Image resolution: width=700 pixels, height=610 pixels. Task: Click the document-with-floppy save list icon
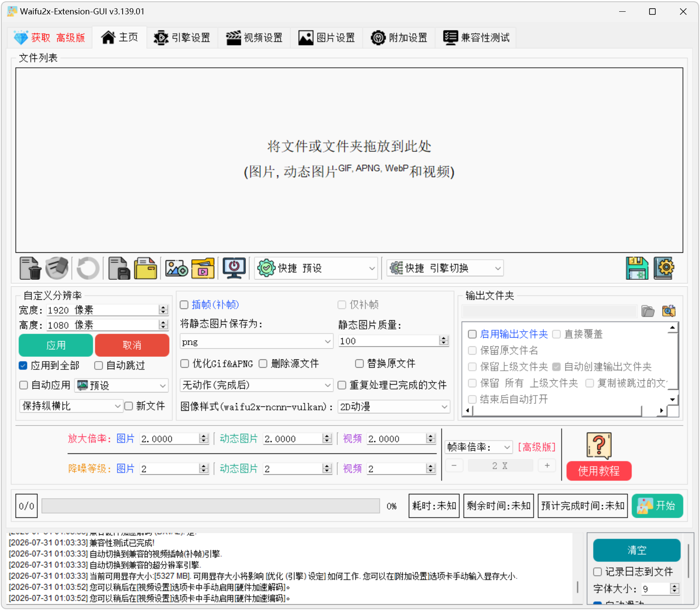coord(119,268)
